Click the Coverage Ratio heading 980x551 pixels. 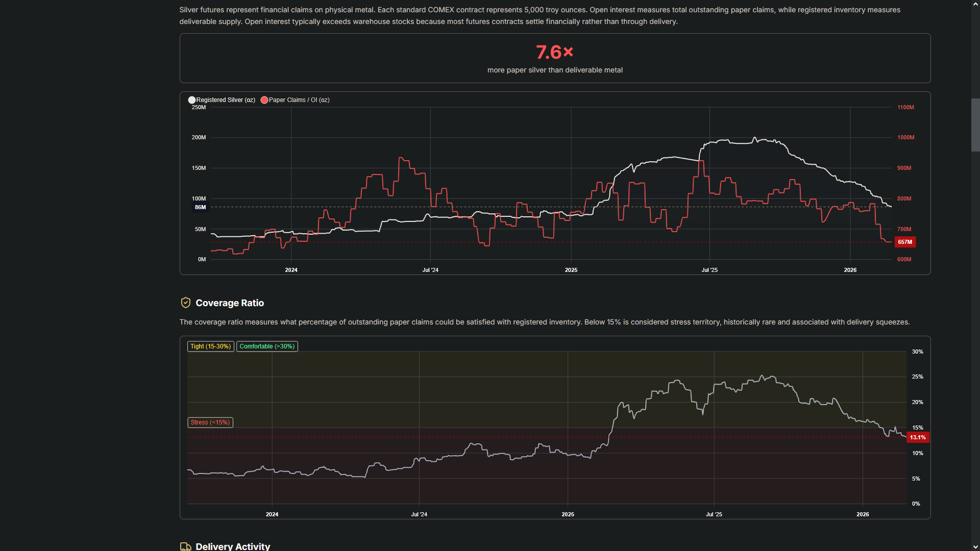[230, 303]
